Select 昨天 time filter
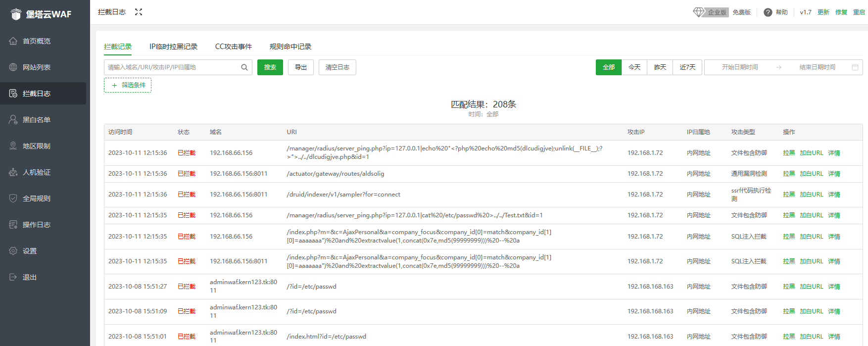This screenshot has height=346, width=868. click(x=660, y=67)
